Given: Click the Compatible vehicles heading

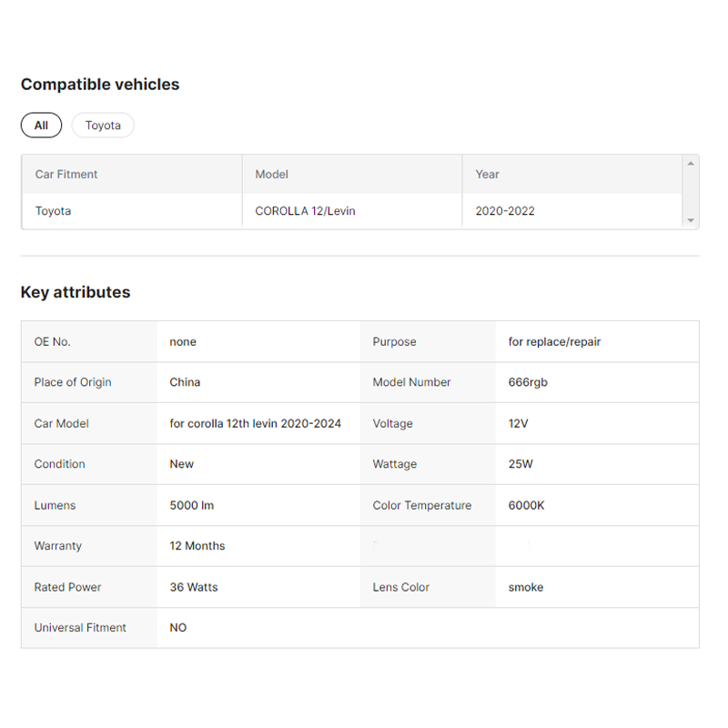Looking at the screenshot, I should [x=100, y=85].
